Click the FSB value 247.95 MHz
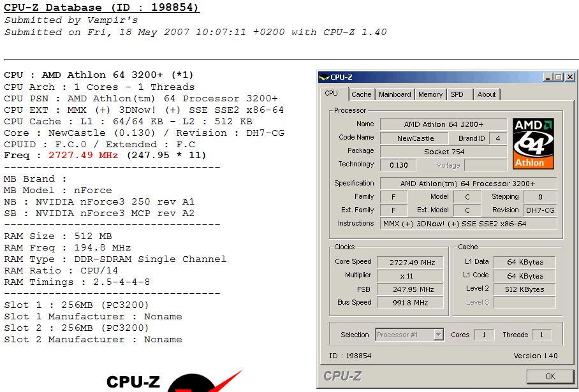 pyautogui.click(x=410, y=289)
